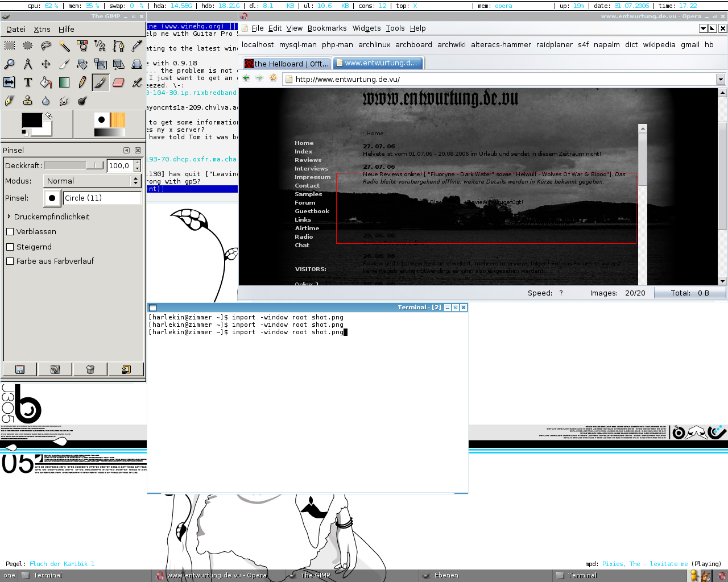Select the Clone stamp tool
Image resolution: width=728 pixels, height=582 pixels.
[28, 101]
